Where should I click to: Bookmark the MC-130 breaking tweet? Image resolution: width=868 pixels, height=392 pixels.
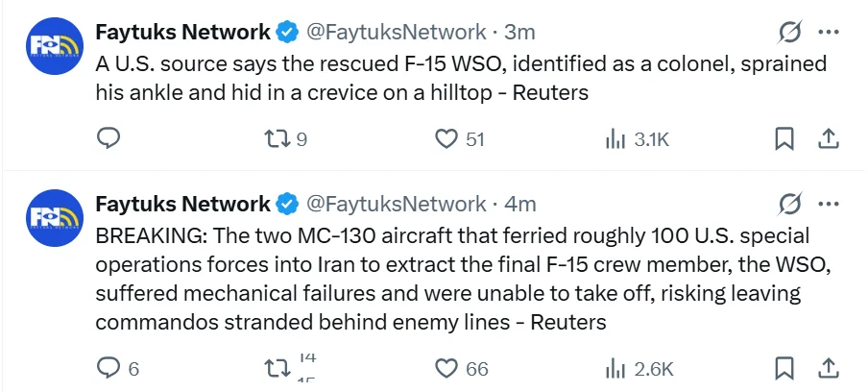point(784,368)
